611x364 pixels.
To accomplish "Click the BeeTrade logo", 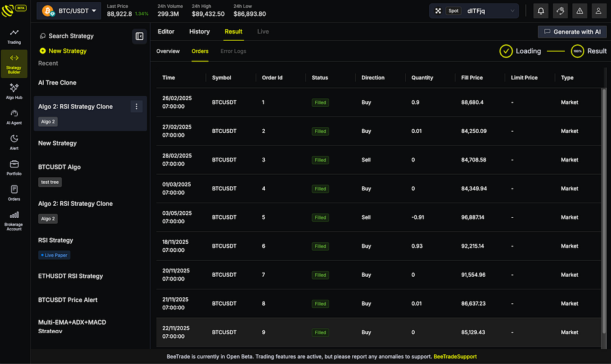I will 13,10.
